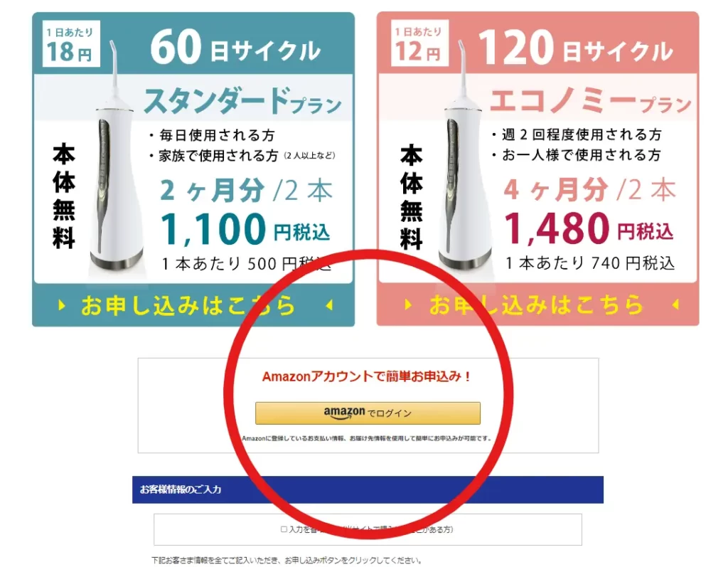Click the left-pointing arrow on pink apply bar

click(675, 304)
